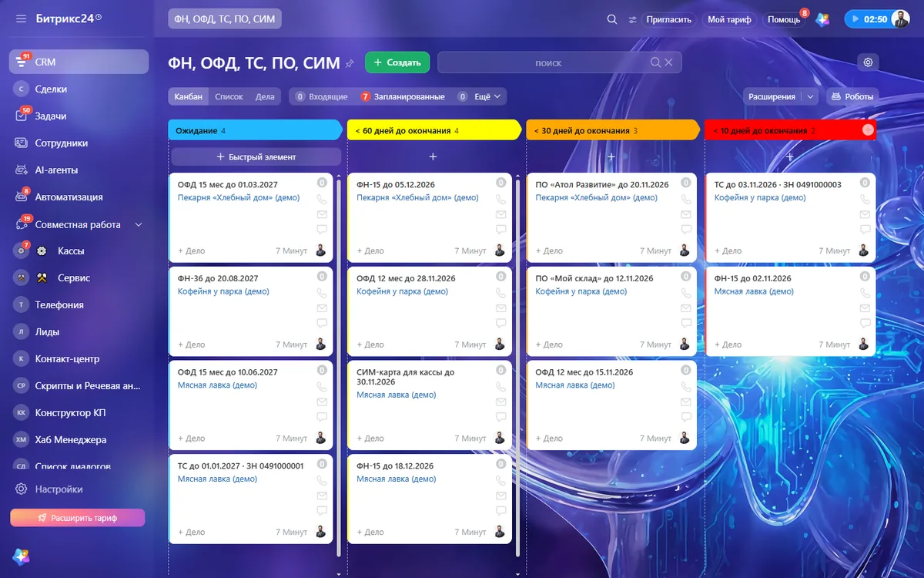Viewport: 924px width, 578px height.
Task: Open the Помощь button
Action: pos(784,19)
